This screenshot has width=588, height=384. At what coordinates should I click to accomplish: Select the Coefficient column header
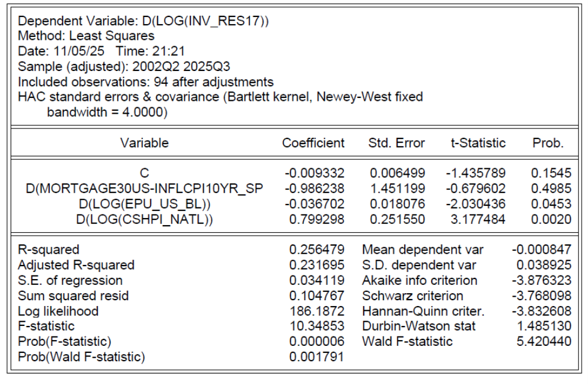(x=313, y=143)
